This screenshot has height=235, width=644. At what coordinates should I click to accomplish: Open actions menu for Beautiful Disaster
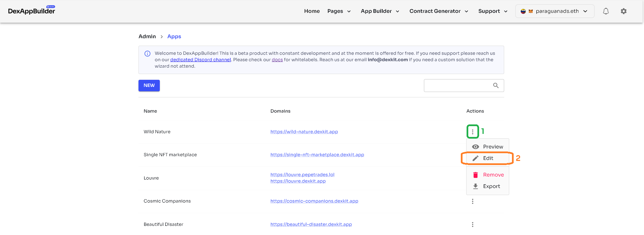pos(473,225)
